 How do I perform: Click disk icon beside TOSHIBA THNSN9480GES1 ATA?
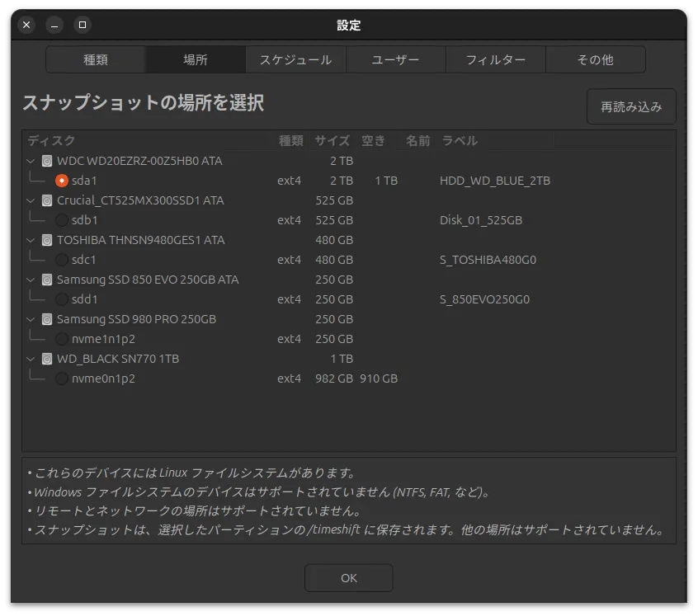(x=47, y=240)
